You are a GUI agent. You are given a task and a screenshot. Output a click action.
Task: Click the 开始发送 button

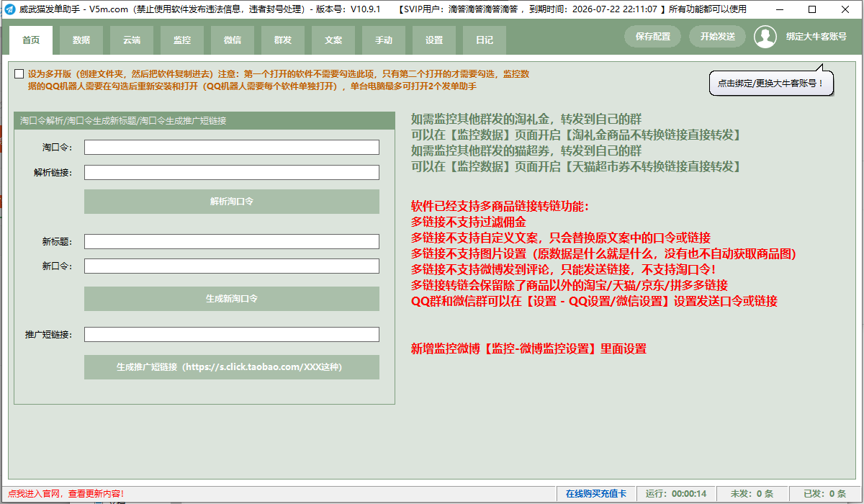pyautogui.click(x=717, y=37)
